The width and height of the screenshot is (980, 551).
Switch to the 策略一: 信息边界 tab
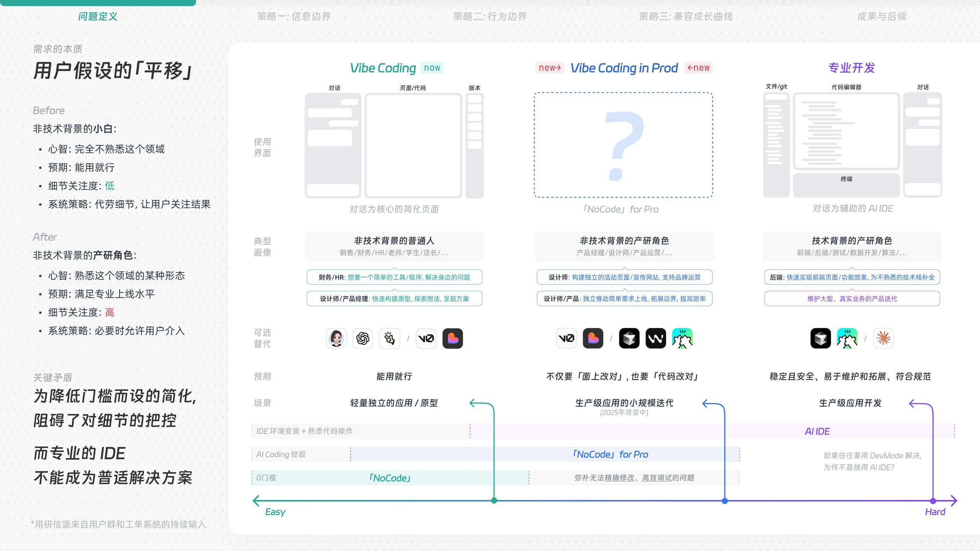click(x=294, y=16)
